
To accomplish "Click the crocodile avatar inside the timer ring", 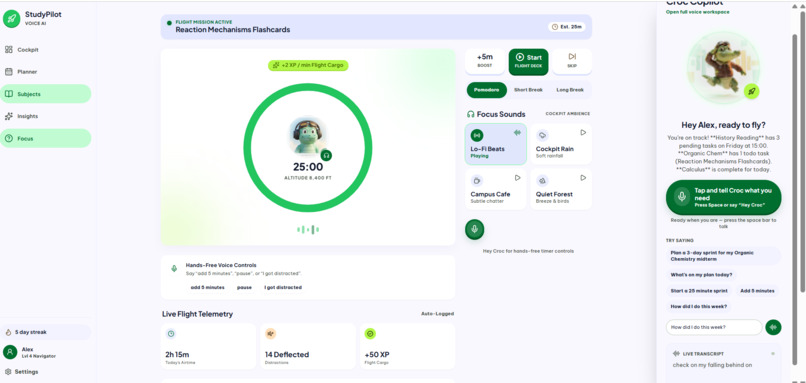I will click(x=308, y=136).
